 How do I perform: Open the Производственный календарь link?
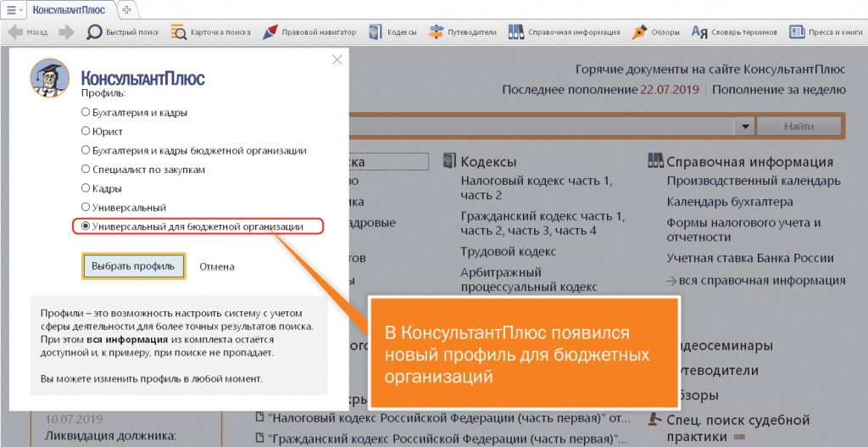pyautogui.click(x=753, y=181)
